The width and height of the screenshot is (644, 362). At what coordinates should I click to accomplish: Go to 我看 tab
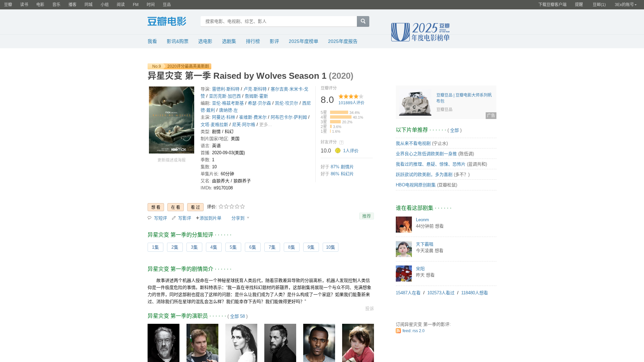click(x=152, y=41)
